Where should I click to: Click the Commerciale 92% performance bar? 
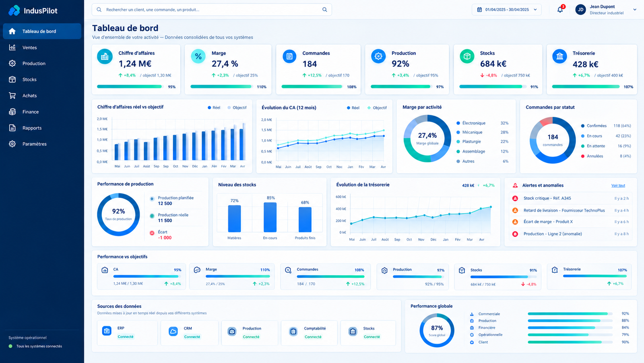tap(570, 314)
